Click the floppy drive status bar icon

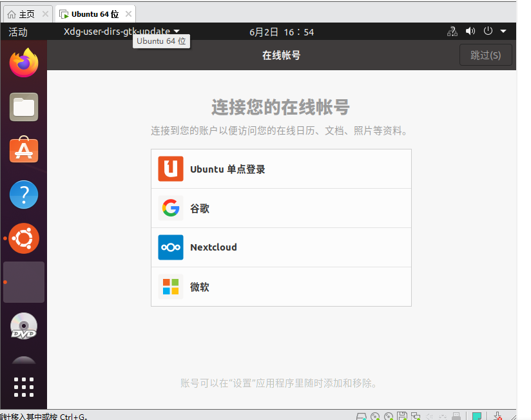point(402,416)
